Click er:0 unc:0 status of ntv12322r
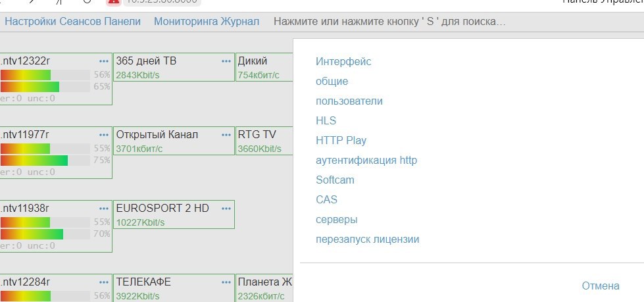The image size is (644, 302). pos(28,99)
